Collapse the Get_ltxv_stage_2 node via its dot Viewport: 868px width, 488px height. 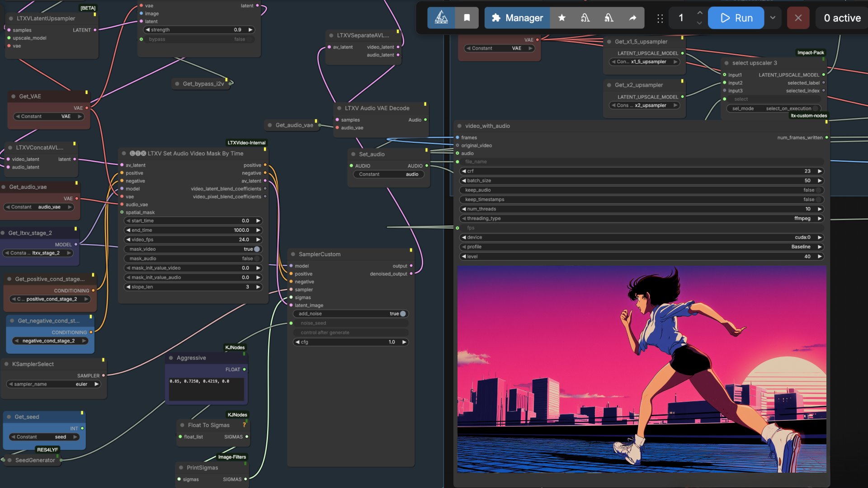[3, 233]
